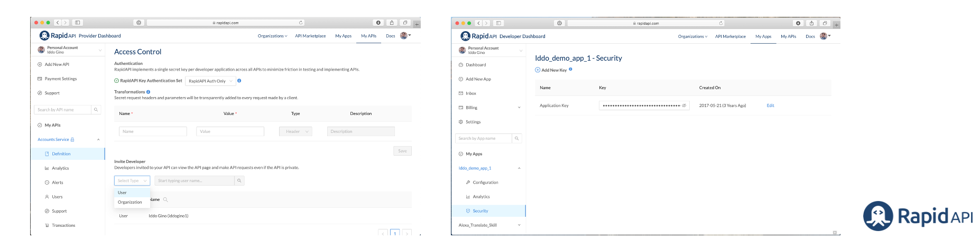Open downloads in Developer Dashboard Safari window
The image size is (980, 249).
(798, 23)
